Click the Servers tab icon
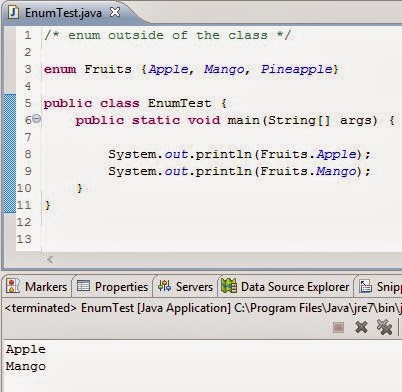This screenshot has height=392, width=402. (x=164, y=286)
